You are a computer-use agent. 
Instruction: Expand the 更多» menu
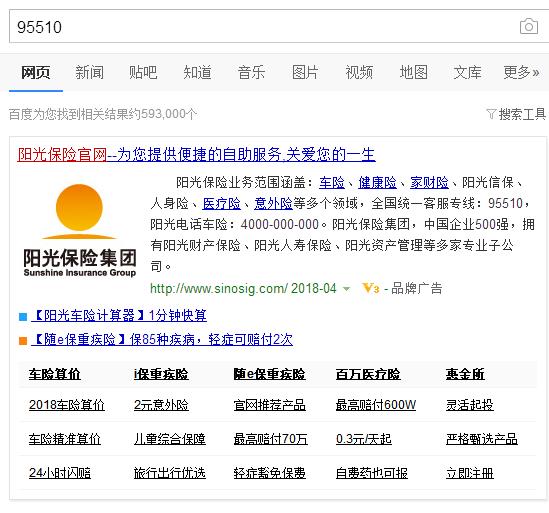521,72
